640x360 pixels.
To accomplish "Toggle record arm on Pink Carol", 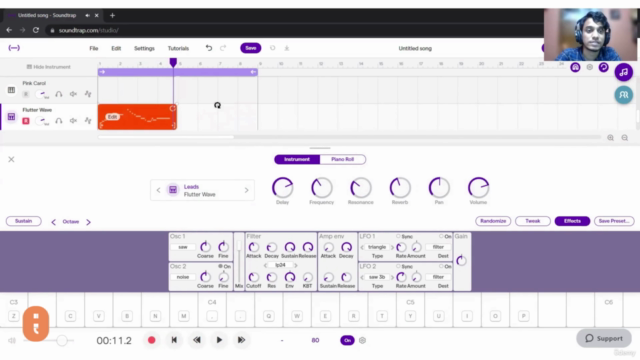I will coord(26,94).
